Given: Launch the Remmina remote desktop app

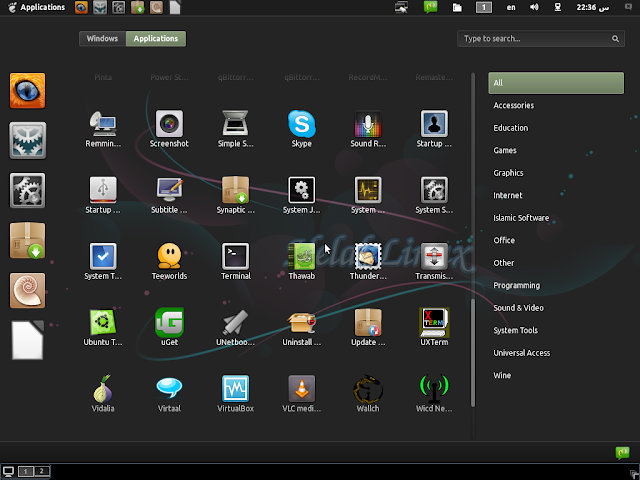Looking at the screenshot, I should click(x=103, y=129).
